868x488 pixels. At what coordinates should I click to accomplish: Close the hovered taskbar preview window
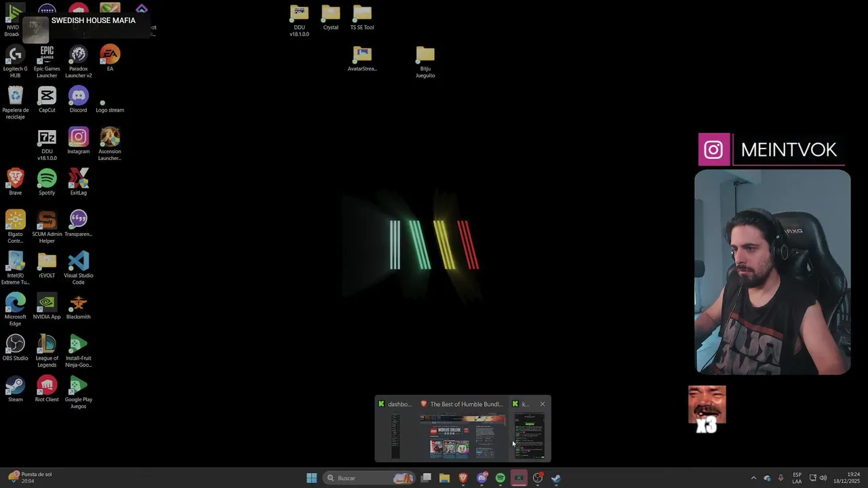click(x=542, y=404)
